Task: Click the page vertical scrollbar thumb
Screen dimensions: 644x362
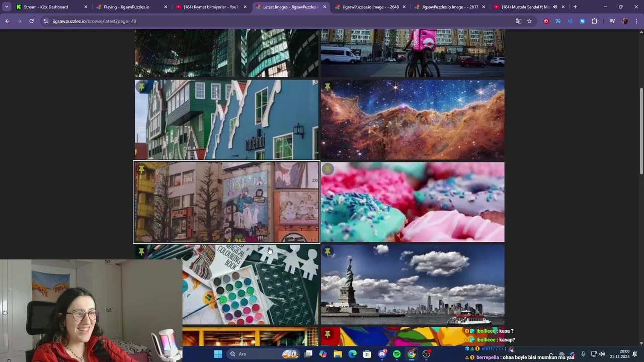Action: (x=641, y=131)
